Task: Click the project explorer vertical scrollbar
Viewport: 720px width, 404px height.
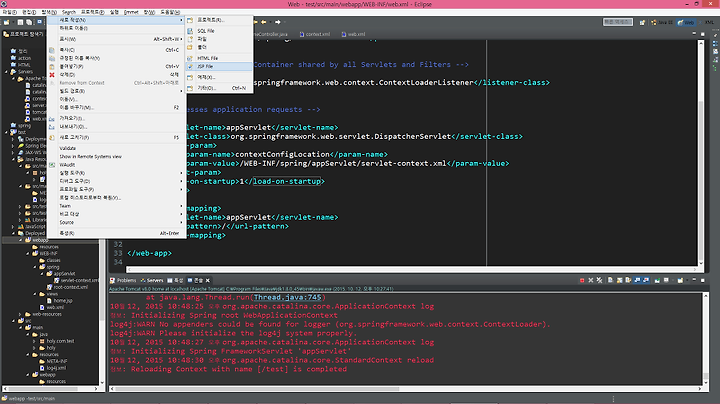Action: click(x=102, y=312)
